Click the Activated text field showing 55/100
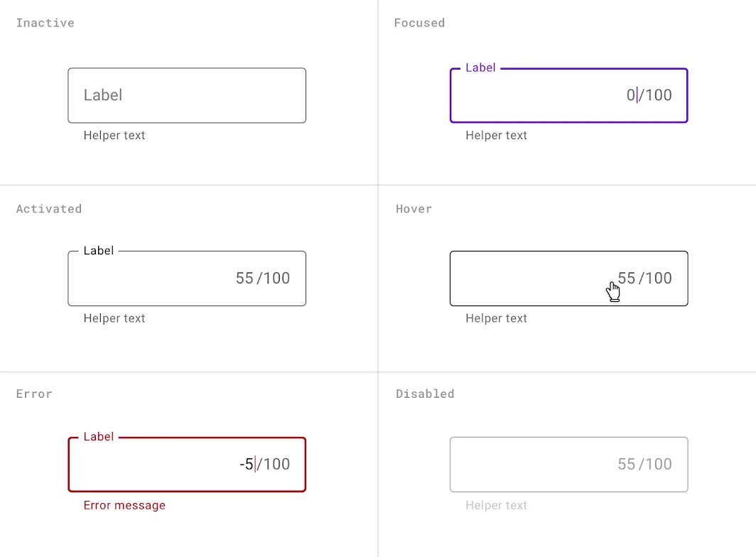 [x=186, y=278]
